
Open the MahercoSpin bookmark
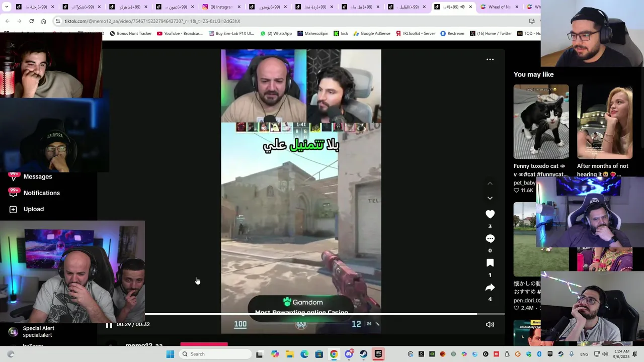click(312, 34)
